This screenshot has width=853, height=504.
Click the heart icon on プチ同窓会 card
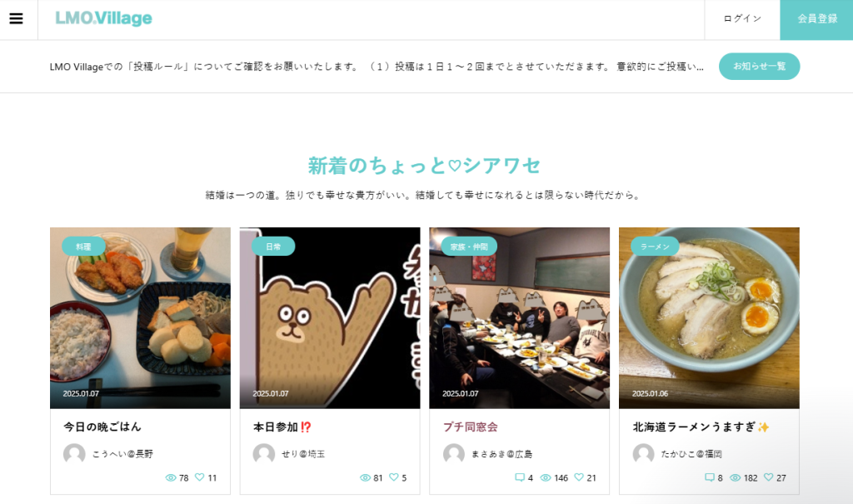tap(579, 477)
